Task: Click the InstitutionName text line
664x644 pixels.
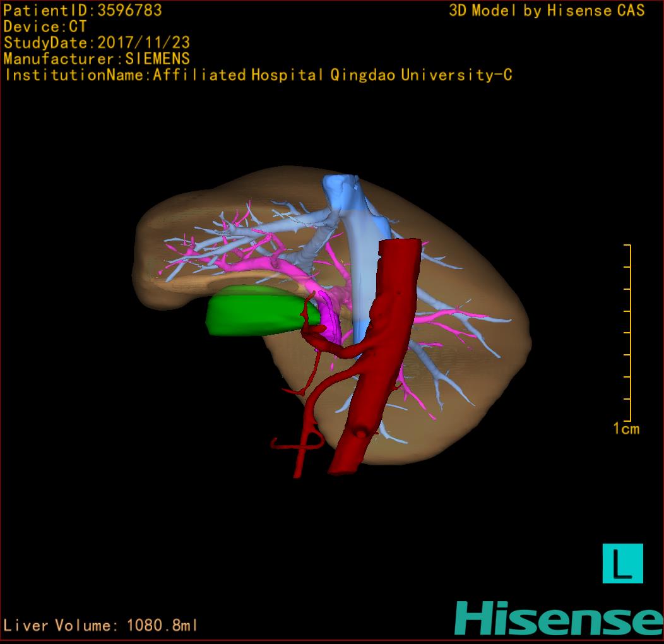Action: click(258, 75)
